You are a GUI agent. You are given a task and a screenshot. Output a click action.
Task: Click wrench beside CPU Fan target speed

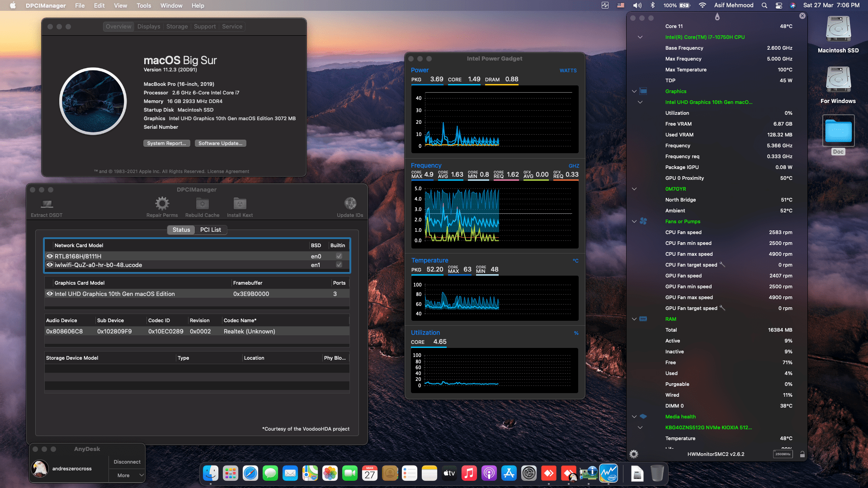(x=722, y=264)
